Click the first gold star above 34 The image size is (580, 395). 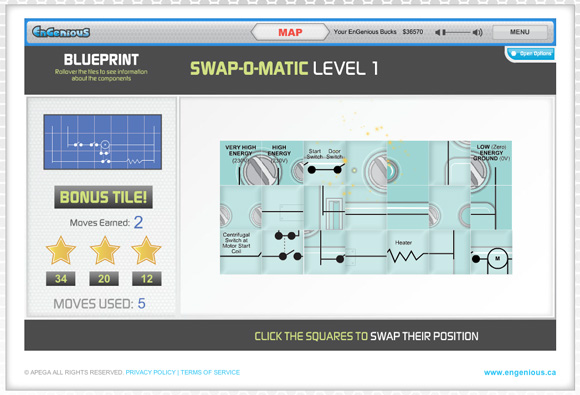click(x=61, y=251)
